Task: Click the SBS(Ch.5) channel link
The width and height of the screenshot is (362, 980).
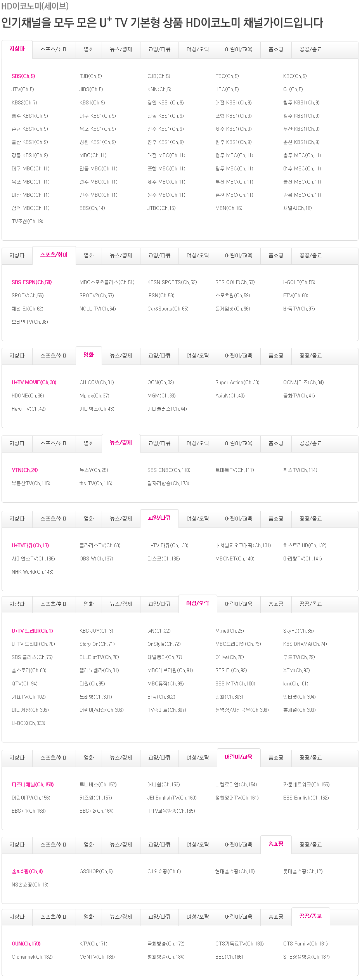Action: pos(23,76)
